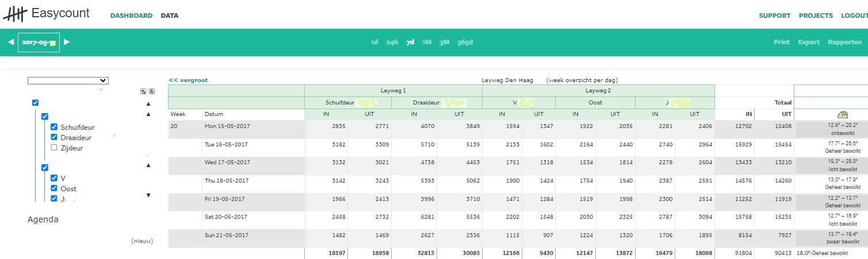
Task: Click the Wed 17-05-2017 row date
Action: pyautogui.click(x=227, y=163)
